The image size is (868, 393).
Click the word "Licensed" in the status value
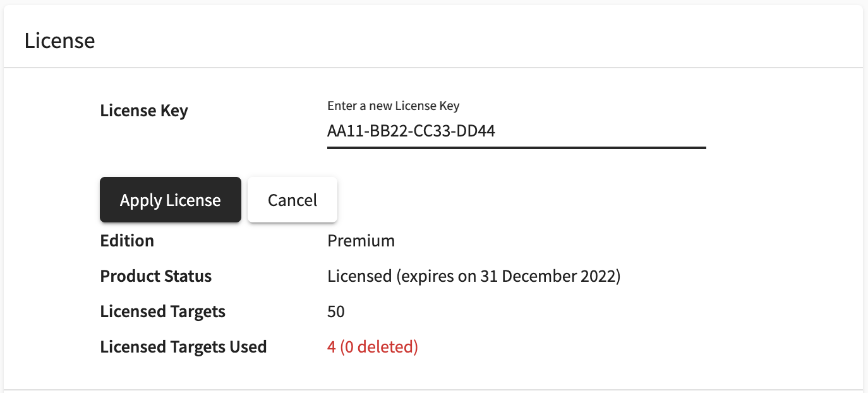coord(359,276)
